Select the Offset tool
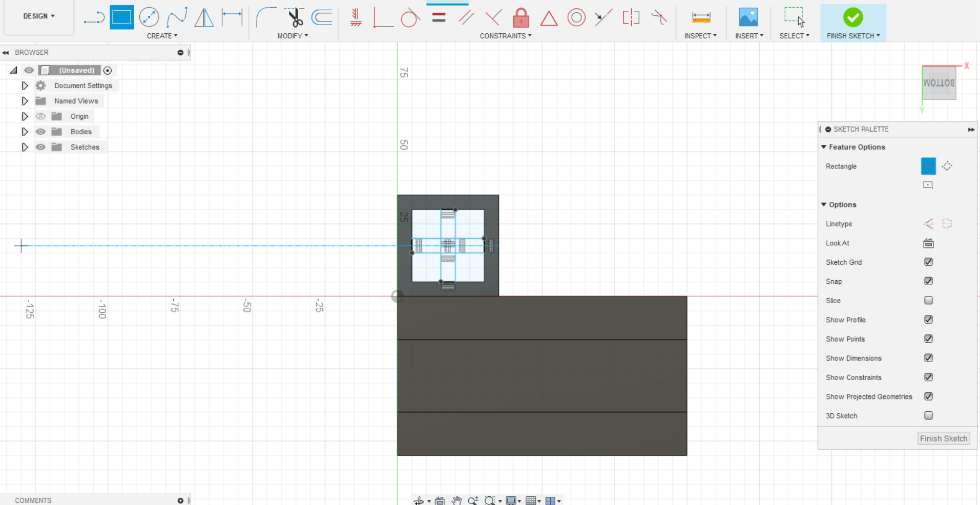The image size is (980, 505). [x=322, y=17]
